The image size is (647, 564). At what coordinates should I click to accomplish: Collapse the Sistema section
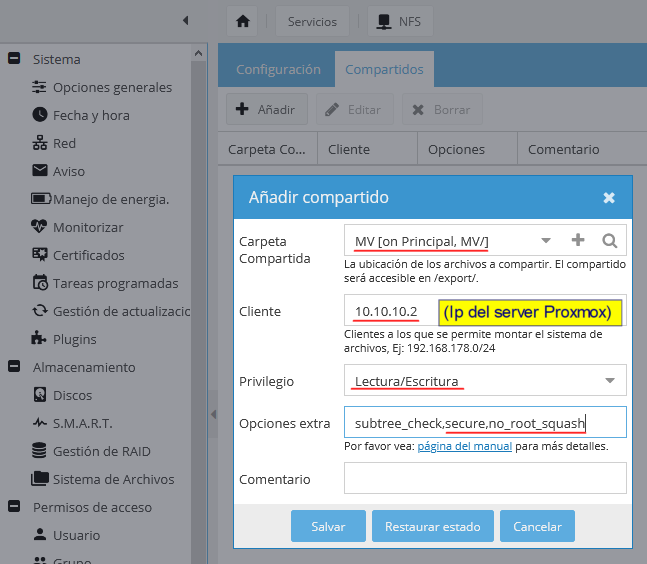point(14,58)
